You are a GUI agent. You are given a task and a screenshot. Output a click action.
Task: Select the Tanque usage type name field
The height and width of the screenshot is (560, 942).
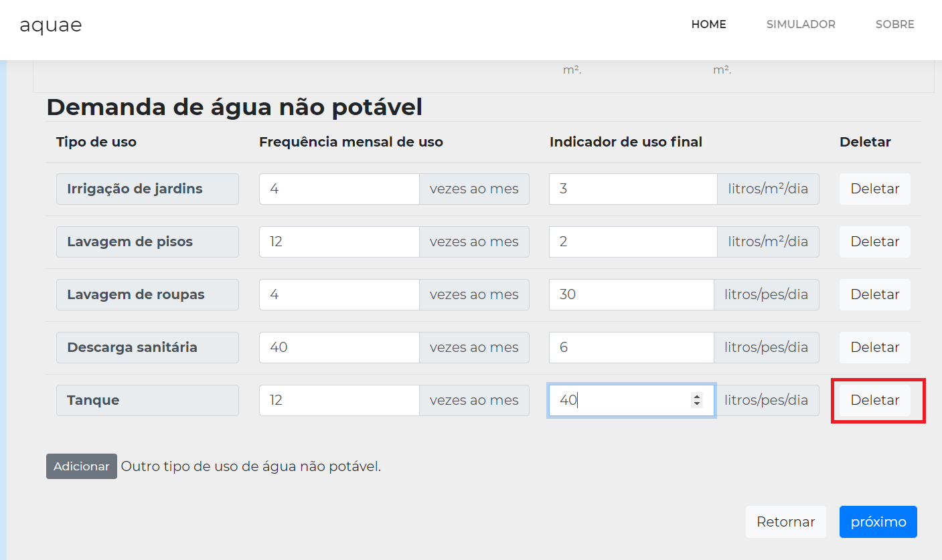tap(147, 400)
